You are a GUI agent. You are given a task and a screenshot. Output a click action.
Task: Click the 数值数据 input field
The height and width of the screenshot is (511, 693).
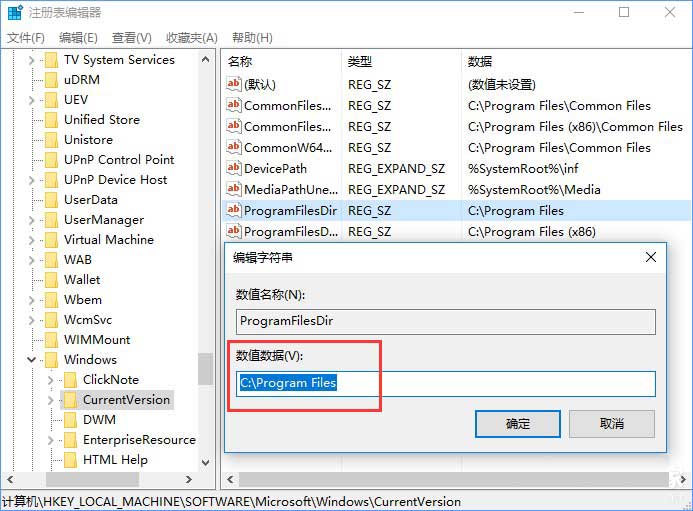[x=445, y=384]
